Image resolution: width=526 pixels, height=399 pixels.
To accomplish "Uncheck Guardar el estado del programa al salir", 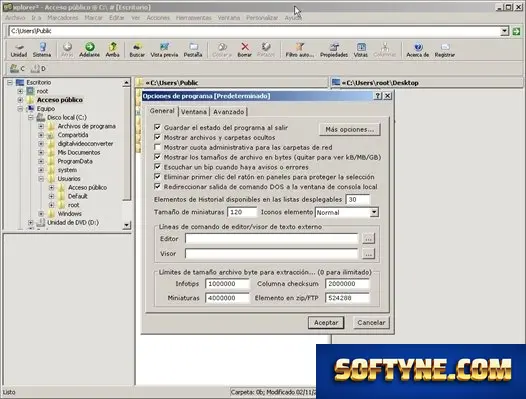I will tap(157, 127).
